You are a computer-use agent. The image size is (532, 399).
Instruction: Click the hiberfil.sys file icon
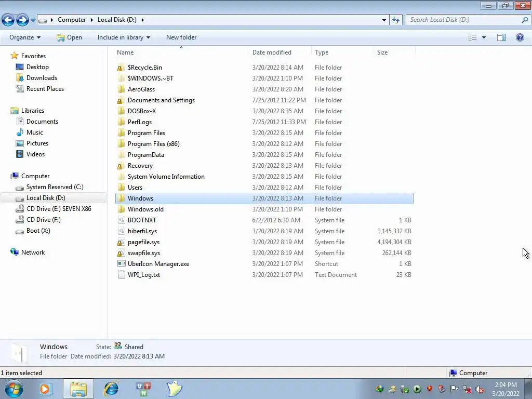[x=121, y=231]
